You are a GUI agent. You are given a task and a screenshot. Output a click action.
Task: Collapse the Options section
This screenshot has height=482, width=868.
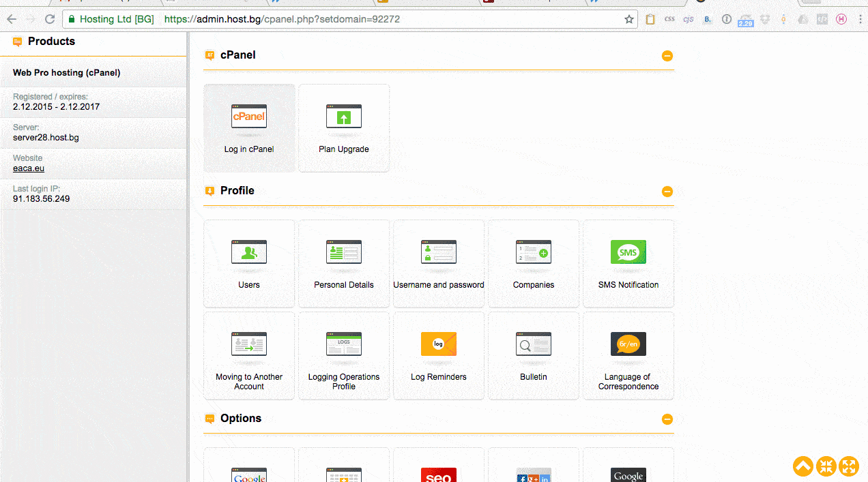tap(667, 419)
